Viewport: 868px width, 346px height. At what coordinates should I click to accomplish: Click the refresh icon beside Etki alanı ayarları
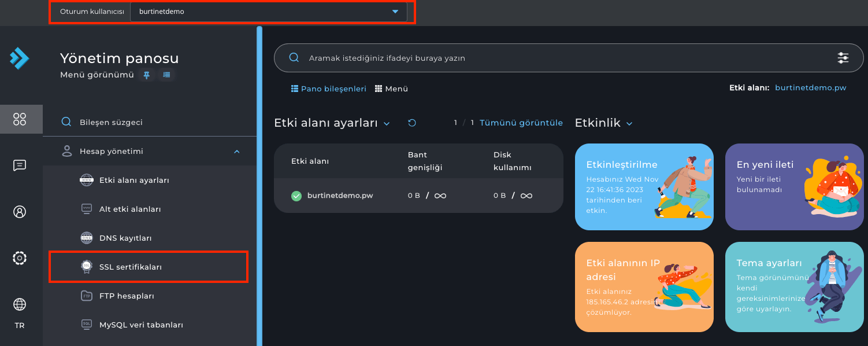412,123
